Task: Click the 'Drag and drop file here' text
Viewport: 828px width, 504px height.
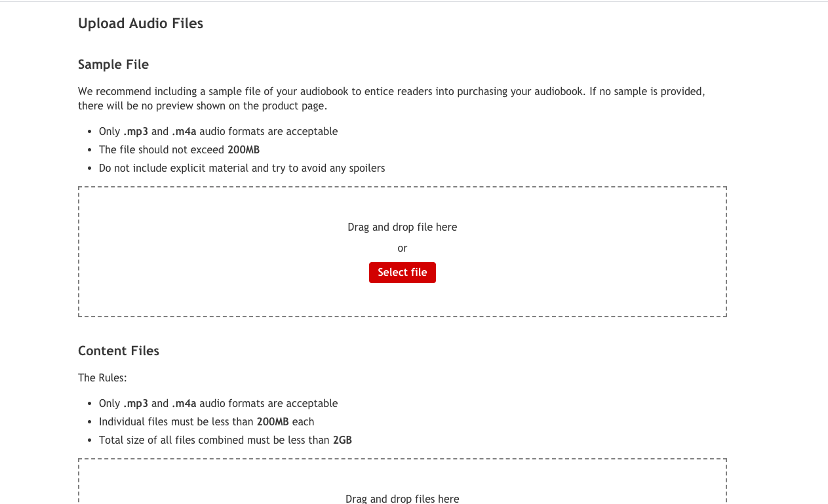Action: click(x=402, y=227)
